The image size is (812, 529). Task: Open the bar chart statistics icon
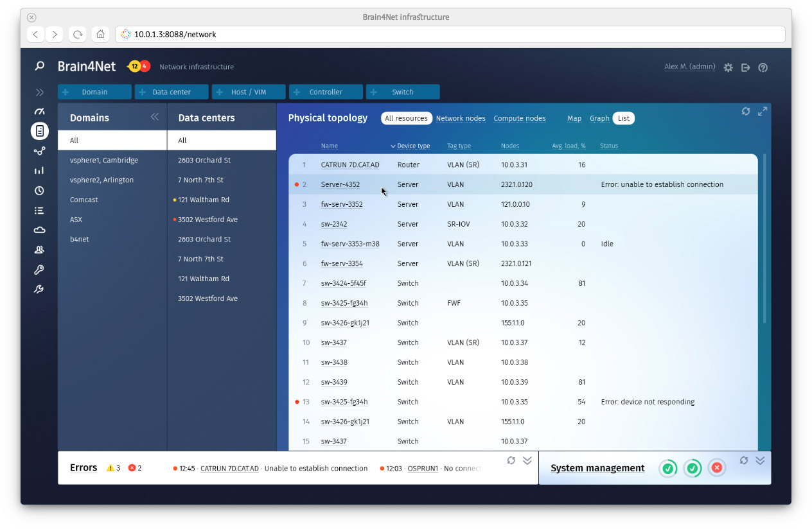click(39, 171)
